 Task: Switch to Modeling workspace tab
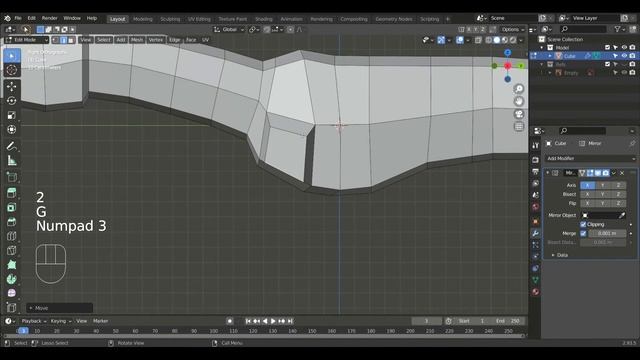pyautogui.click(x=142, y=19)
